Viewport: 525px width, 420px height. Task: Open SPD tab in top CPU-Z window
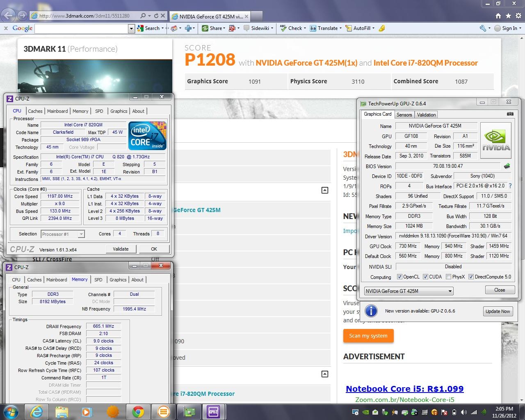coord(99,111)
